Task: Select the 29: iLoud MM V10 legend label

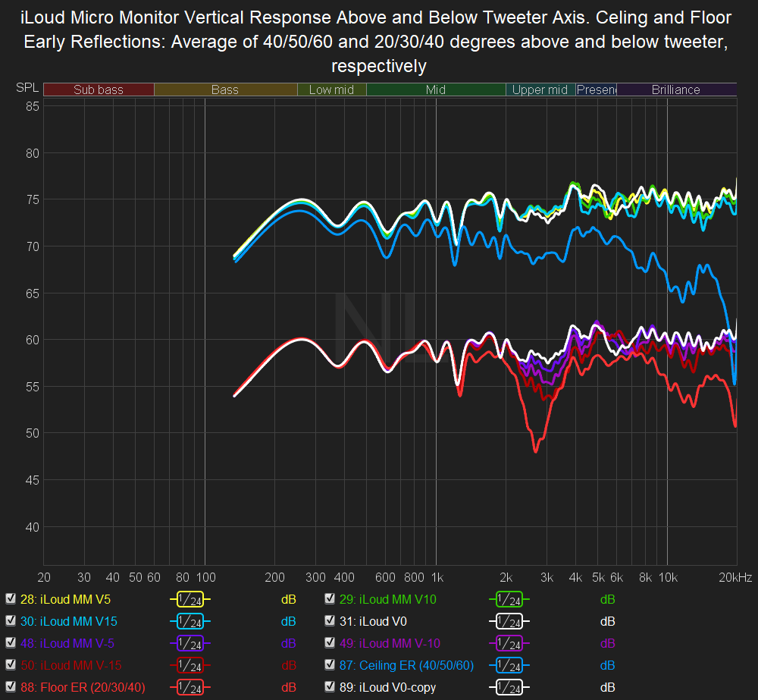Action: 387,599
